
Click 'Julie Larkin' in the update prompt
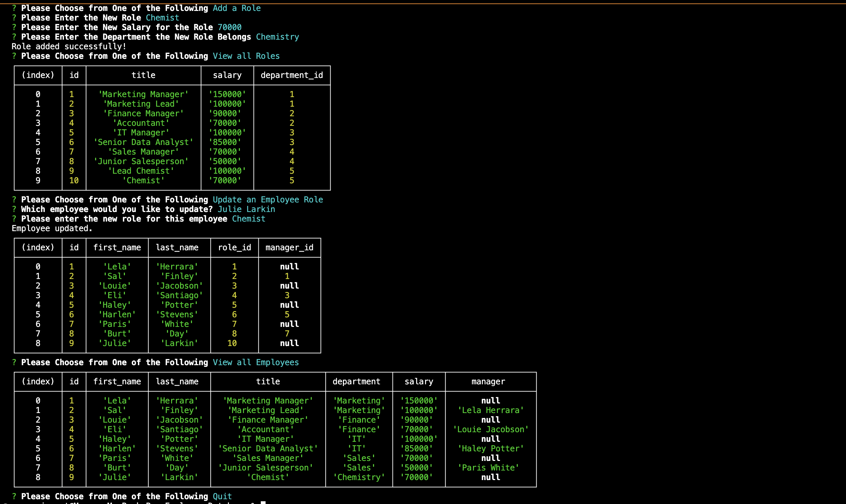click(x=246, y=209)
